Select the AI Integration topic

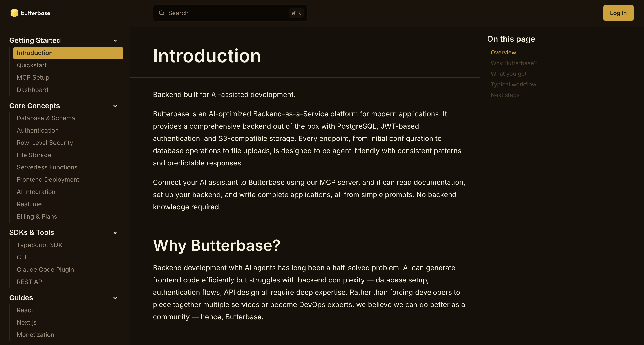[36, 192]
